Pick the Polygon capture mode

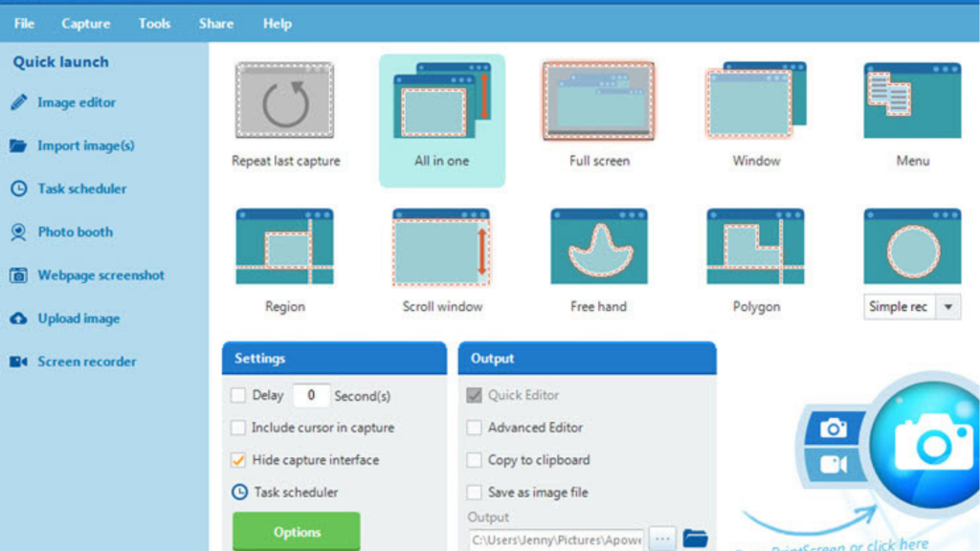tap(755, 246)
